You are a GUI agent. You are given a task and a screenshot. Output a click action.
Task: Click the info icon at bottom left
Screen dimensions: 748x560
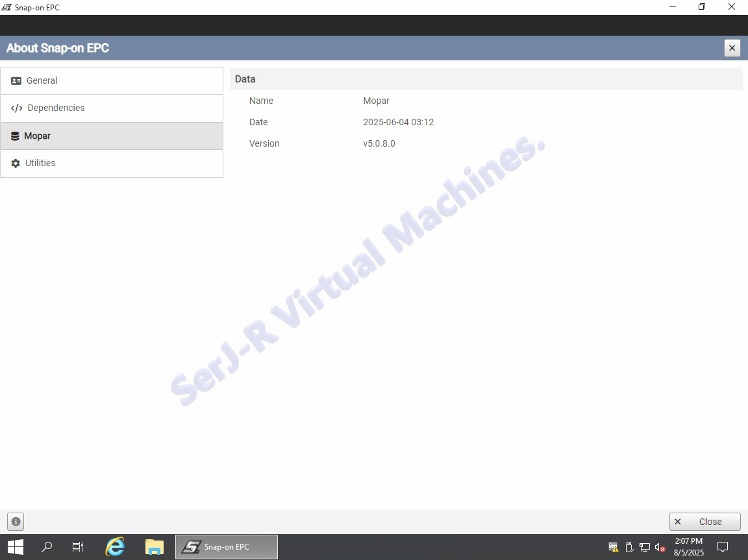[x=16, y=521]
